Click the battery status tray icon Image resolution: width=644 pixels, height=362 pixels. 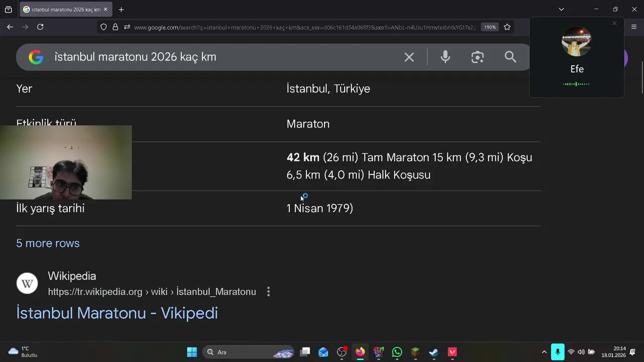(592, 352)
